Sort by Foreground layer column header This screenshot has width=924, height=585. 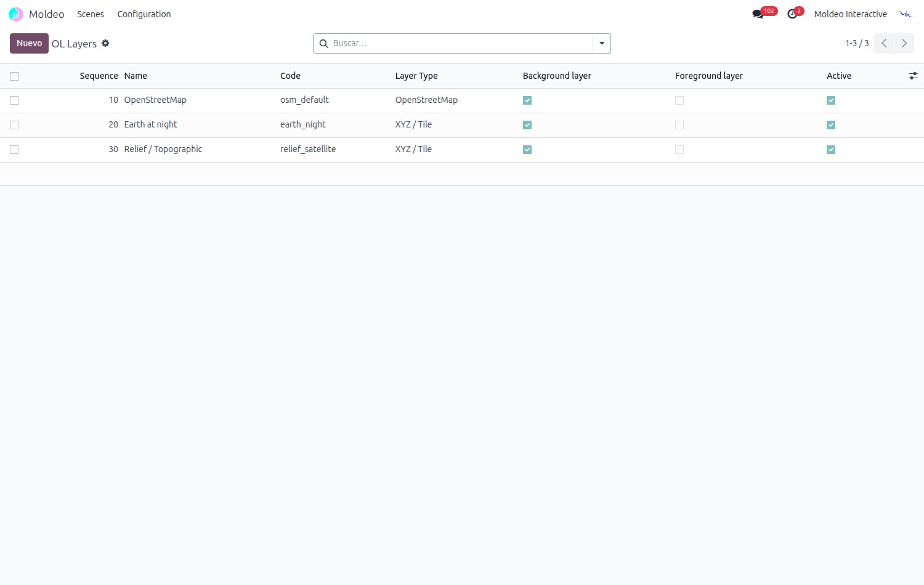(x=709, y=76)
